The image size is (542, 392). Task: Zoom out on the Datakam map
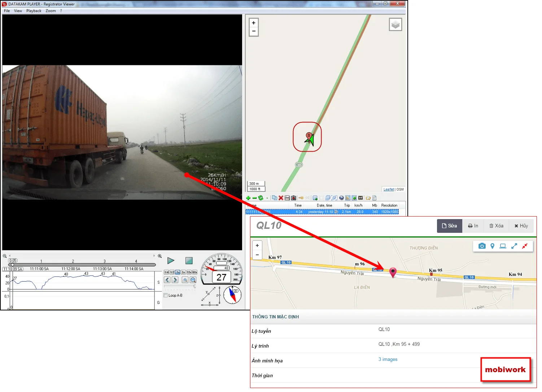(x=254, y=31)
